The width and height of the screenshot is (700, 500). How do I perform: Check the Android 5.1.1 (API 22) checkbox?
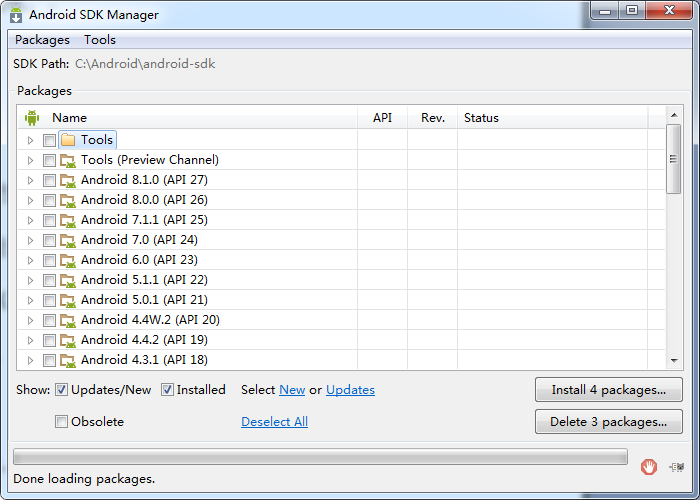[49, 280]
